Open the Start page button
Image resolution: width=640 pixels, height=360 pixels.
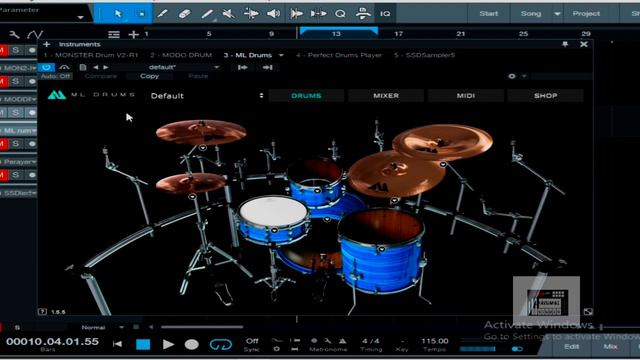pos(489,13)
